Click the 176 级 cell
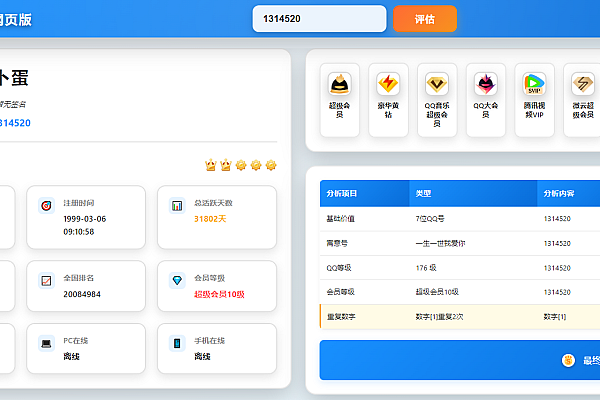This screenshot has width=600, height=400. tap(426, 268)
